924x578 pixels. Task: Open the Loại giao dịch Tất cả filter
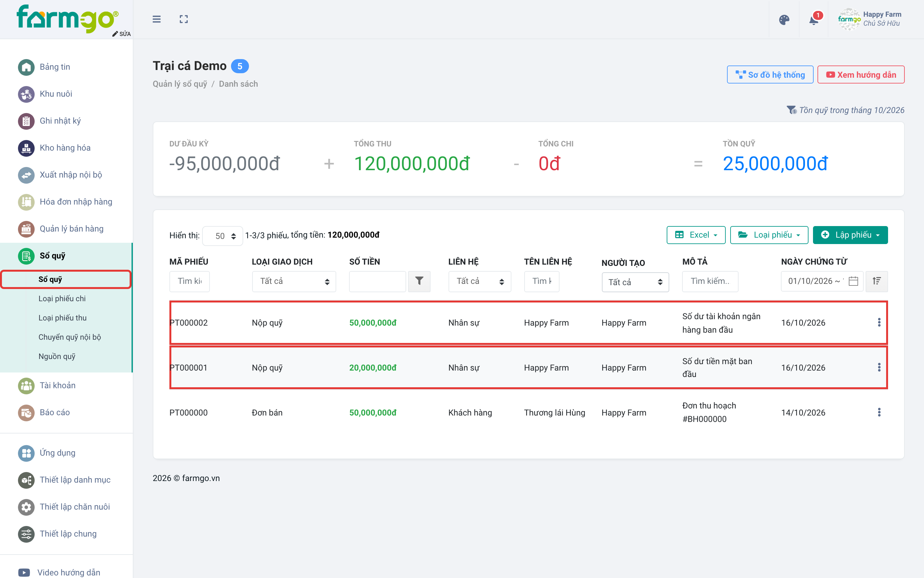point(294,281)
